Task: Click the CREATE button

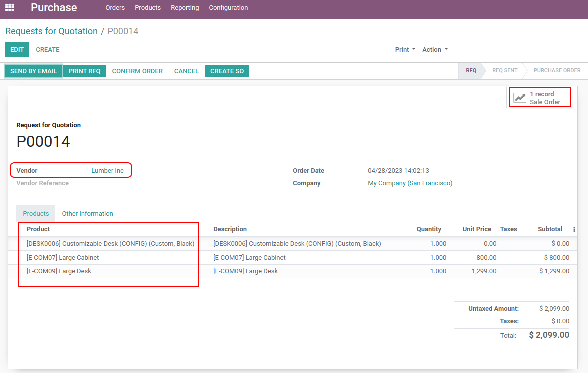Action: pos(48,50)
